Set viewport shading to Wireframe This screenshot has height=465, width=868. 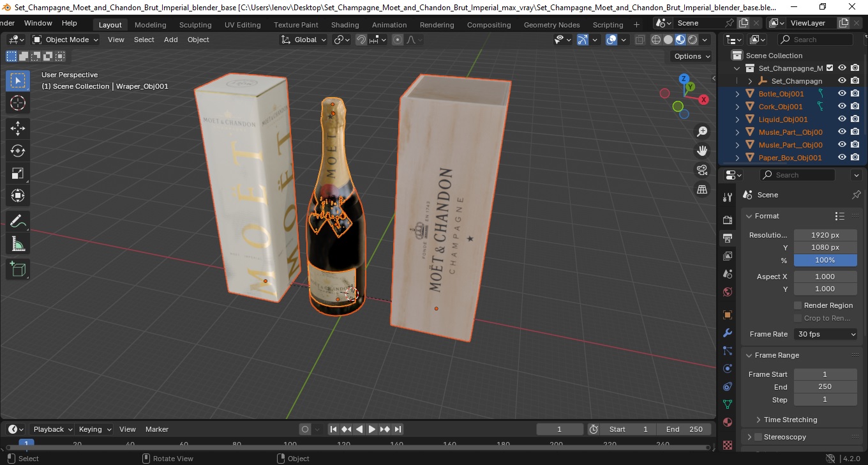tap(656, 40)
